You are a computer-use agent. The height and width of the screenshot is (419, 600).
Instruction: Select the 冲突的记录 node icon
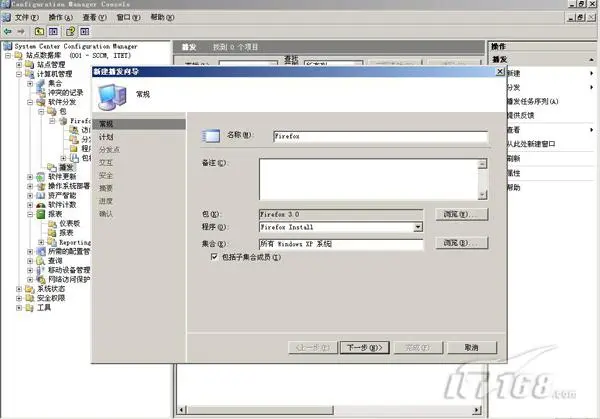point(41,93)
